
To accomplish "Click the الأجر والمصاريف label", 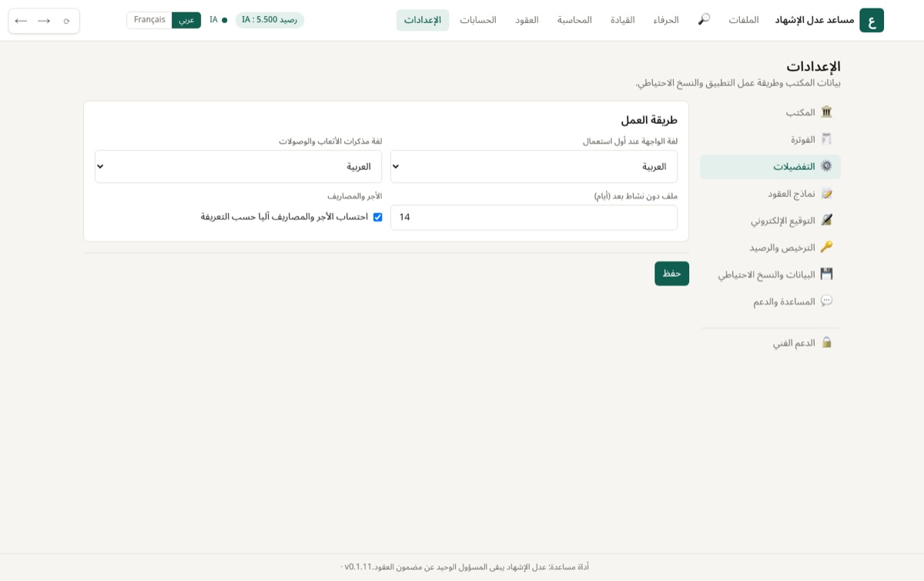I will click(x=354, y=196).
